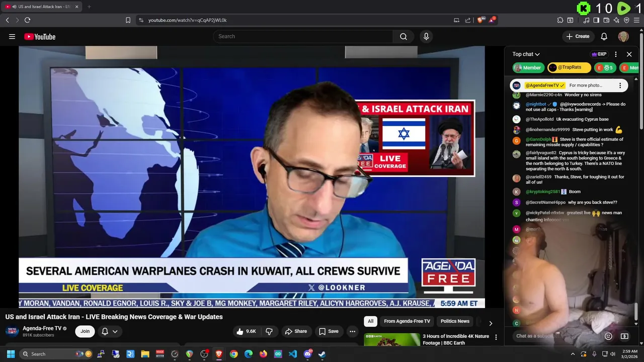Click the @TrapRats yellow Super Chat chip
Image resolution: width=644 pixels, height=362 pixels.
(x=569, y=67)
